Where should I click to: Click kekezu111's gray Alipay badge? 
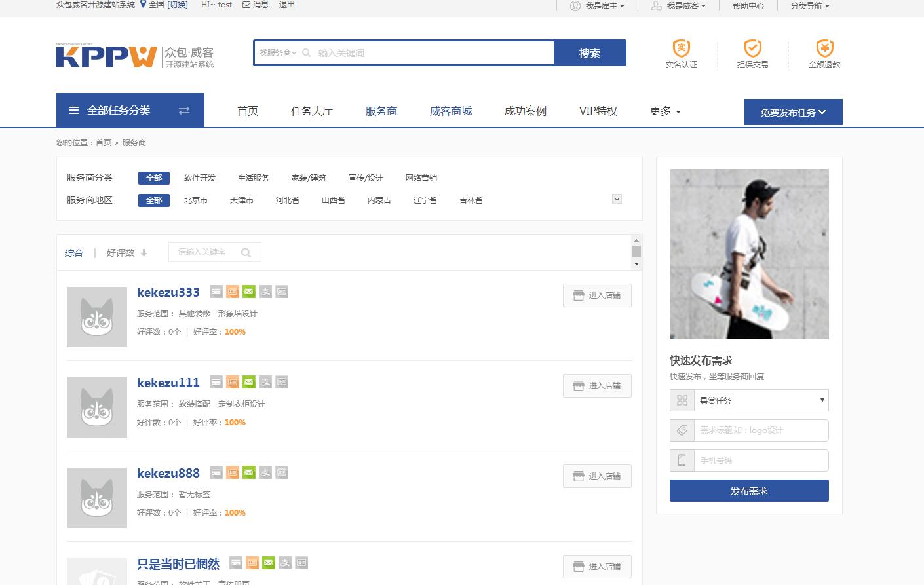tap(265, 382)
